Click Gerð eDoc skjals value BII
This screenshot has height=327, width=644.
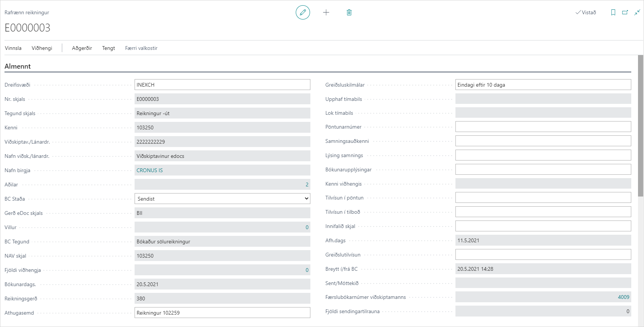(x=222, y=213)
